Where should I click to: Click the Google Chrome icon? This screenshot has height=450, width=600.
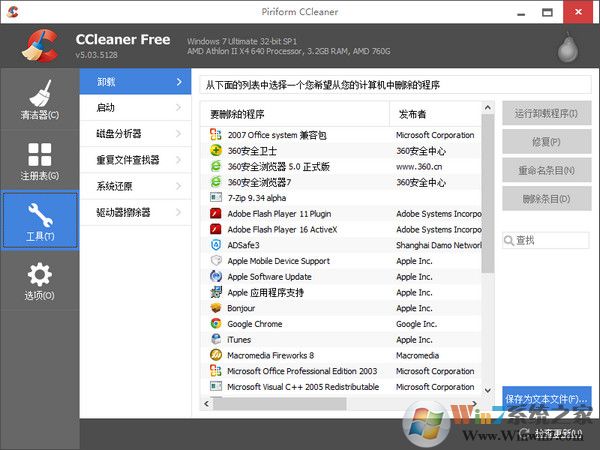point(216,323)
